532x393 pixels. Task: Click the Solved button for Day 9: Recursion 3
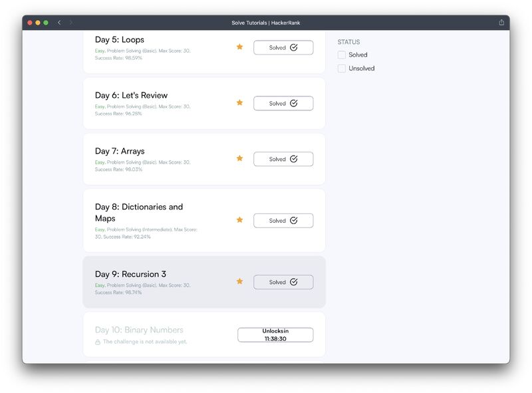click(283, 282)
